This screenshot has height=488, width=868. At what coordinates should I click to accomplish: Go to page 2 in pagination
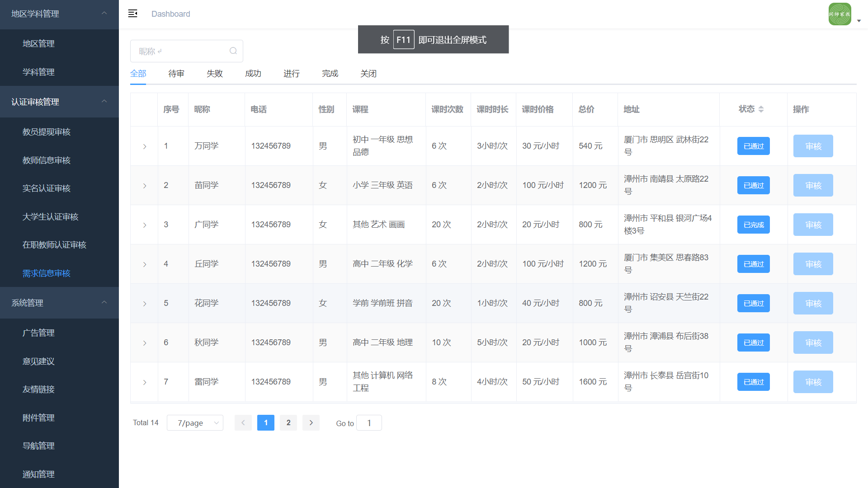(x=288, y=422)
